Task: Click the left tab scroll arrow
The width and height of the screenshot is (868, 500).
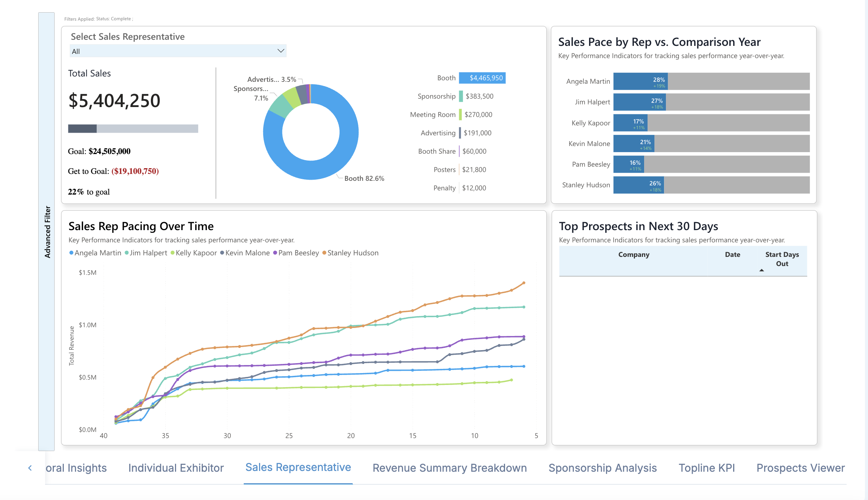Action: (x=30, y=468)
